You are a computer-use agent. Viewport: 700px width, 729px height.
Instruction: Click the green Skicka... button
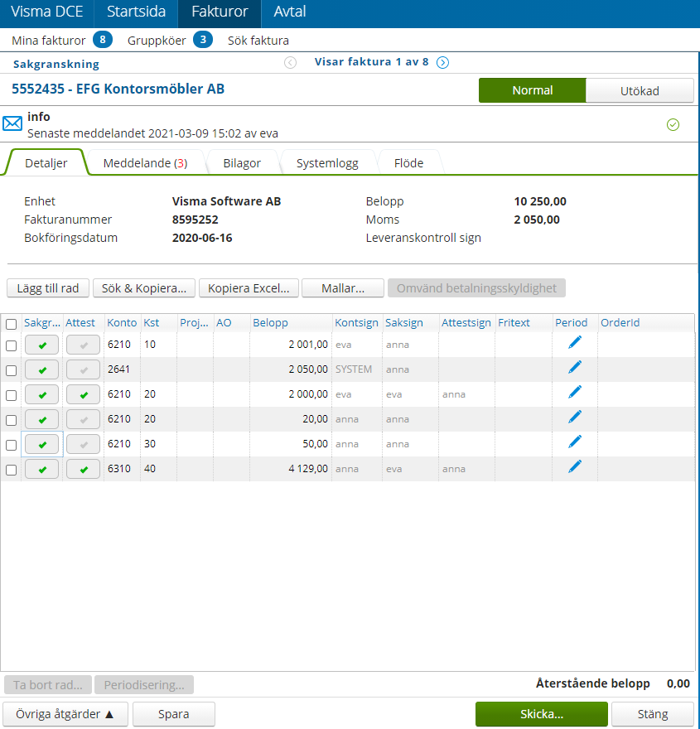(x=542, y=713)
